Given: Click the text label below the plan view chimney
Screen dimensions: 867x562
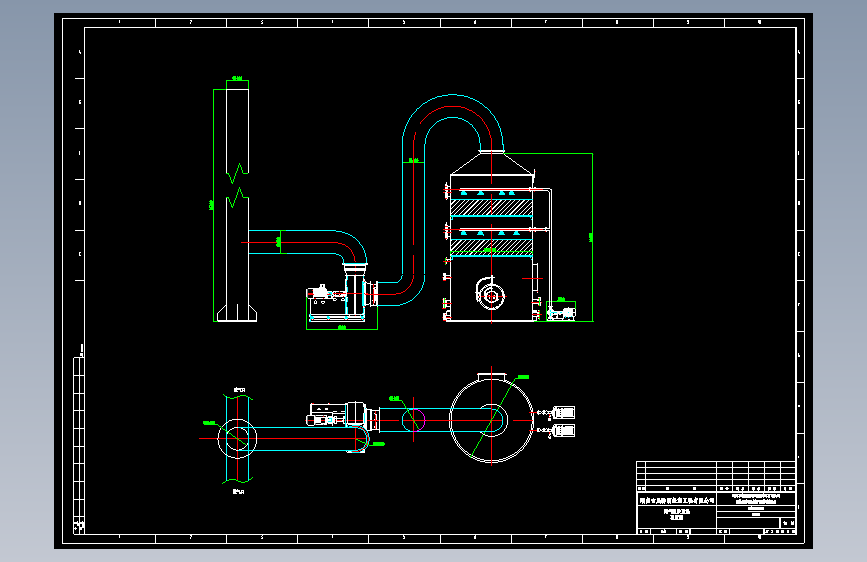Looking at the screenshot, I should [x=238, y=491].
